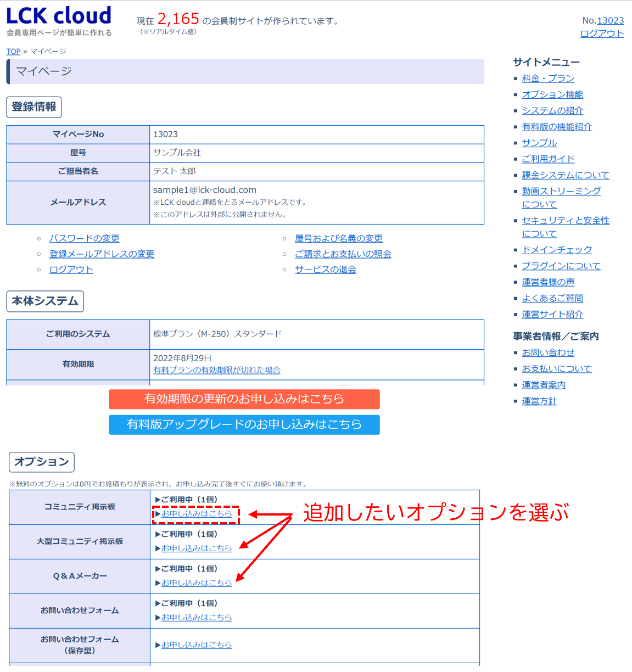Open the サービスの退会 link
This screenshot has width=632, height=672.
[x=325, y=270]
